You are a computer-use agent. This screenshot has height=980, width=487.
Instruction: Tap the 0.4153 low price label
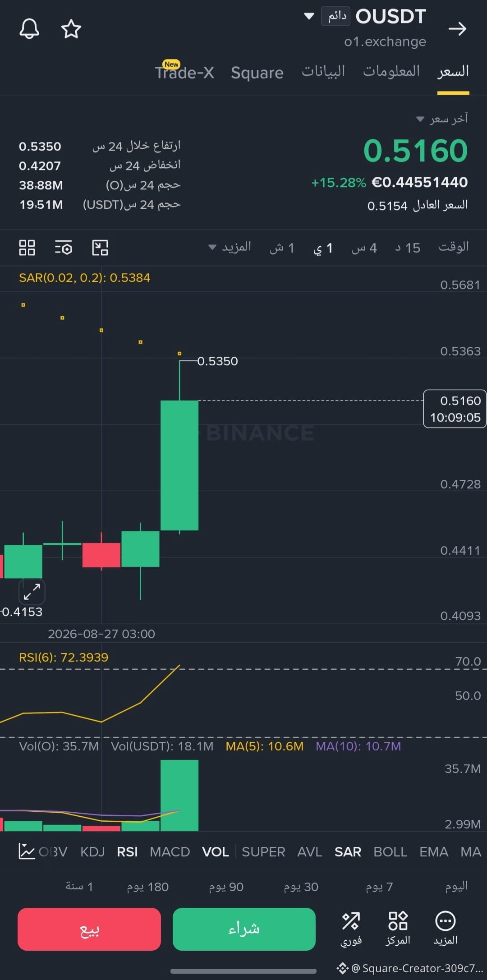coord(22,612)
